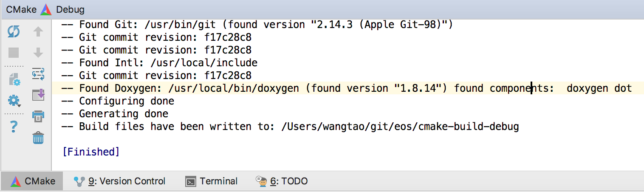Open help via the question mark icon

(x=14, y=126)
